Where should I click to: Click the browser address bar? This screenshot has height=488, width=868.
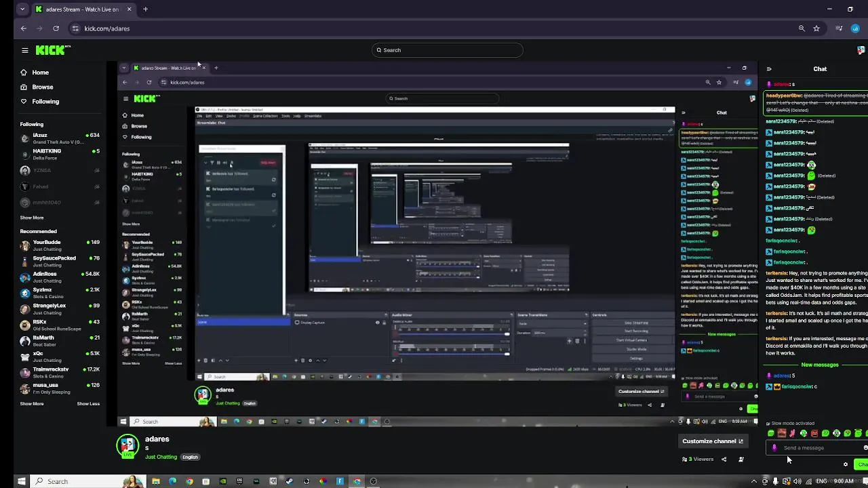pos(434,28)
